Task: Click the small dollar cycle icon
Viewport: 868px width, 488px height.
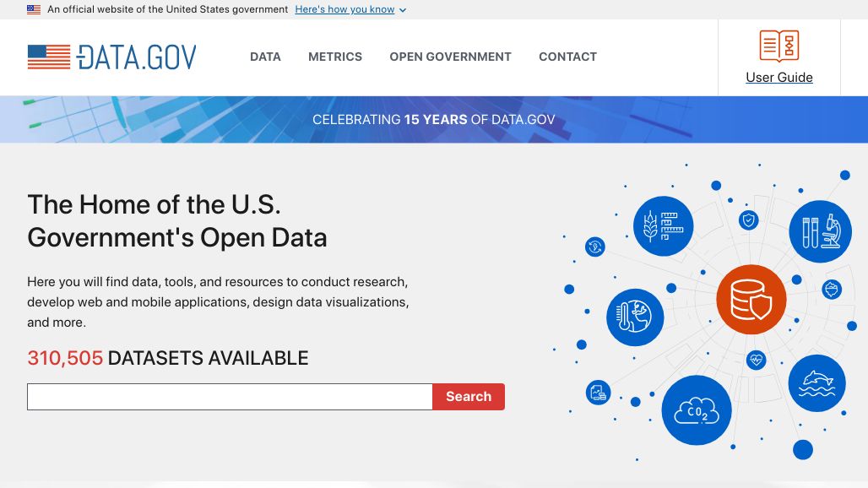Action: [595, 247]
